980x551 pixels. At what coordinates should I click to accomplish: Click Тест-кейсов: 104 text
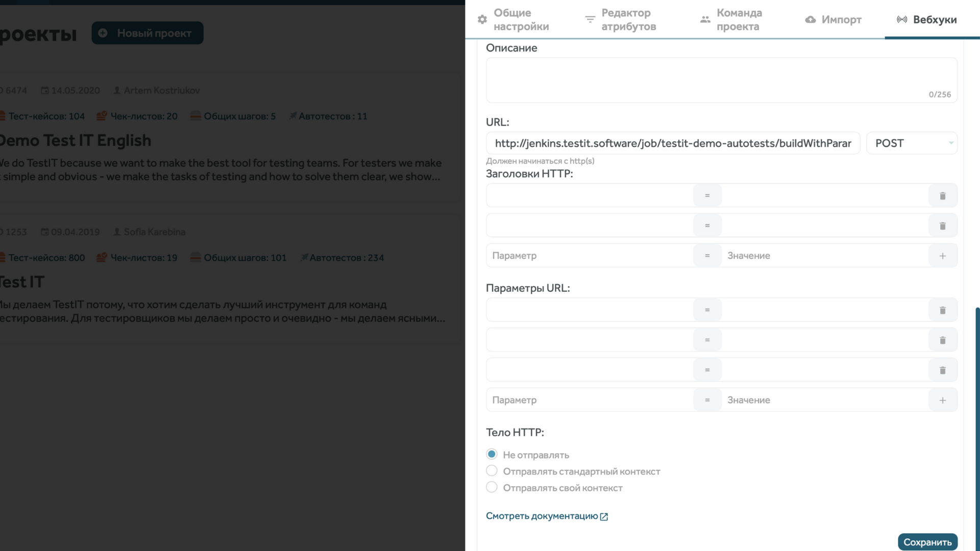click(46, 116)
